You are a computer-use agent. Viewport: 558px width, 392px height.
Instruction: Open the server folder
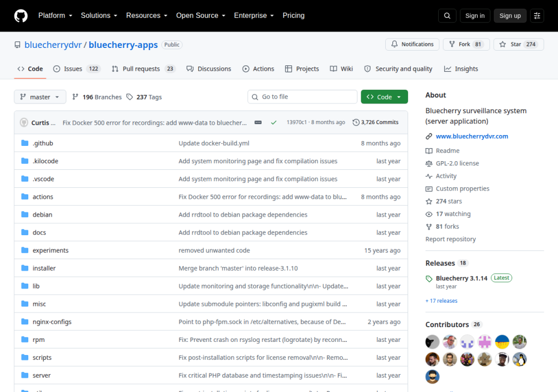click(x=41, y=375)
